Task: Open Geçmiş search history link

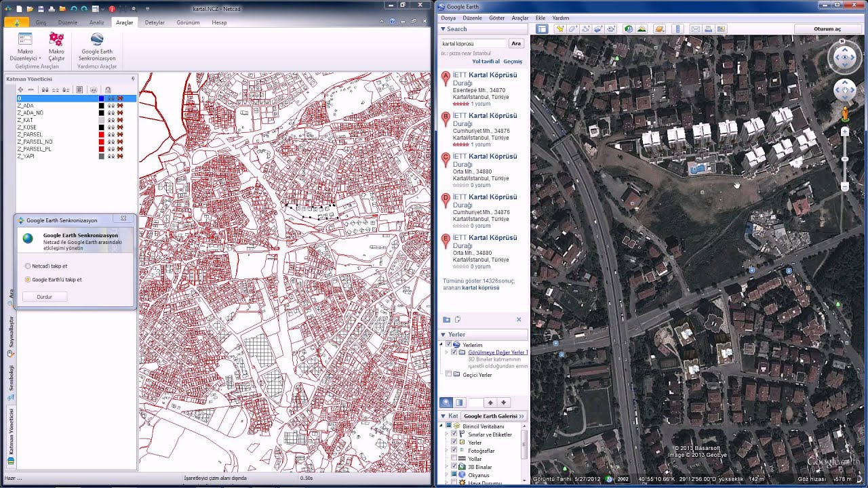Action: (513, 61)
